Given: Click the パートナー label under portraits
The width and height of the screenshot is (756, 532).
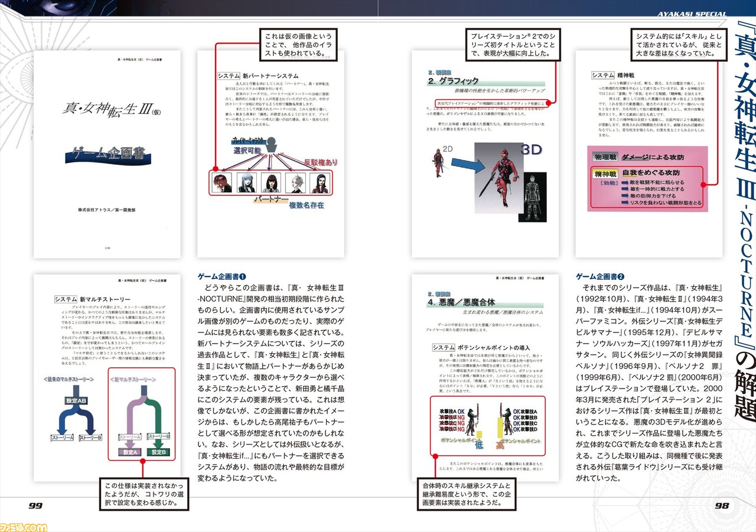Looking at the screenshot, I should [x=271, y=201].
